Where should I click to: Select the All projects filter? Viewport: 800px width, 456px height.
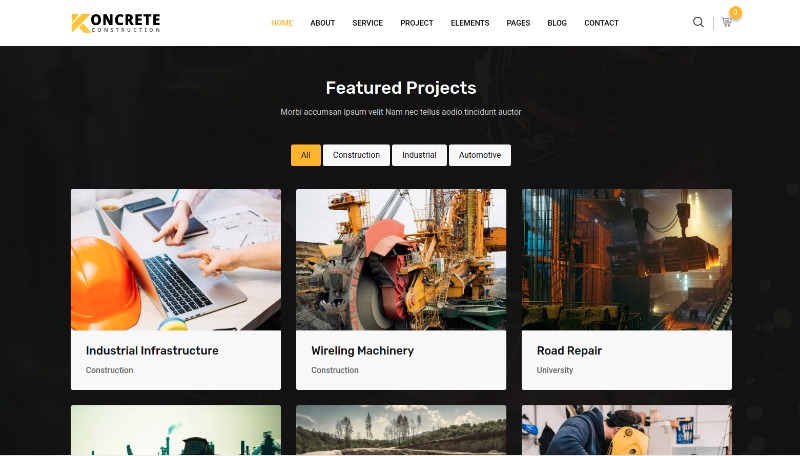(306, 155)
